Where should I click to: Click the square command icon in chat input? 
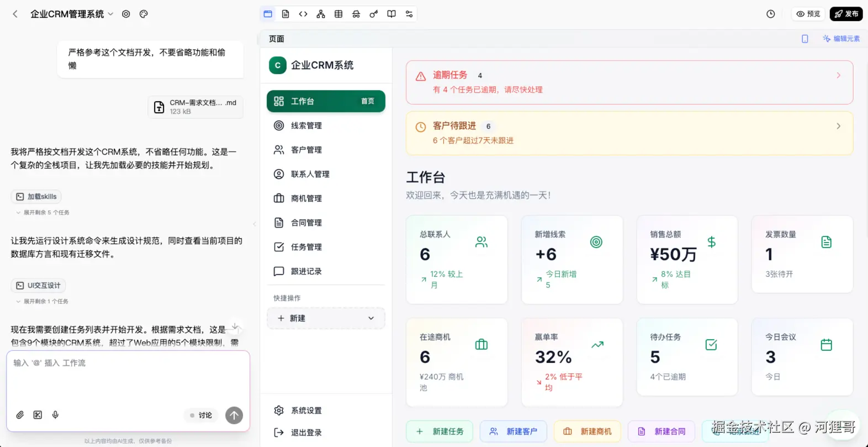(x=38, y=415)
